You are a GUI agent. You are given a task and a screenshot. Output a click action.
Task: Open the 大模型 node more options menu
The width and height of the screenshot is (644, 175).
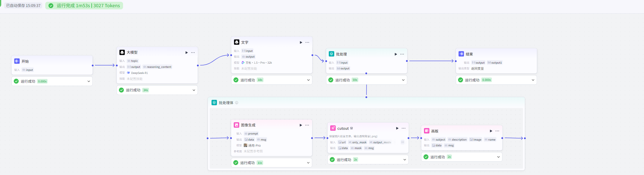pyautogui.click(x=193, y=52)
